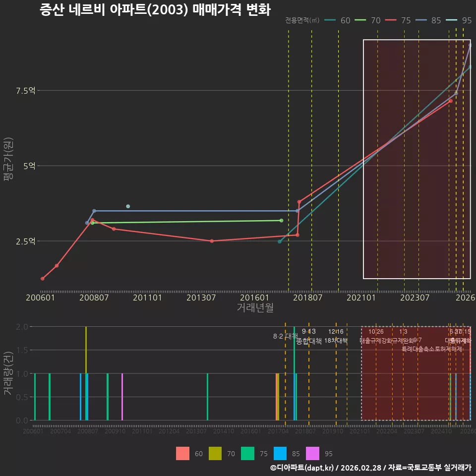Click the '거래량(건)' axis title on the volume chart
Screen dimensions: 476x476
[x=8, y=373]
